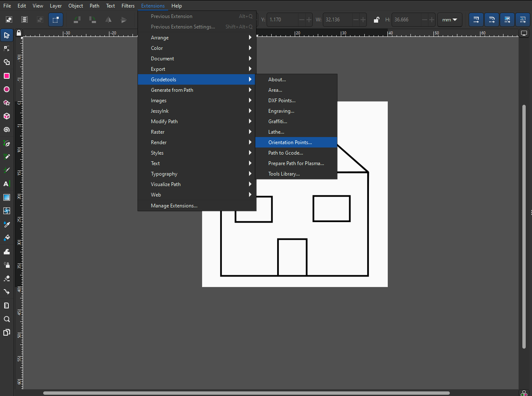Expand the Visualize Path submenu
Viewport: 532px width, 396px height.
(197, 184)
